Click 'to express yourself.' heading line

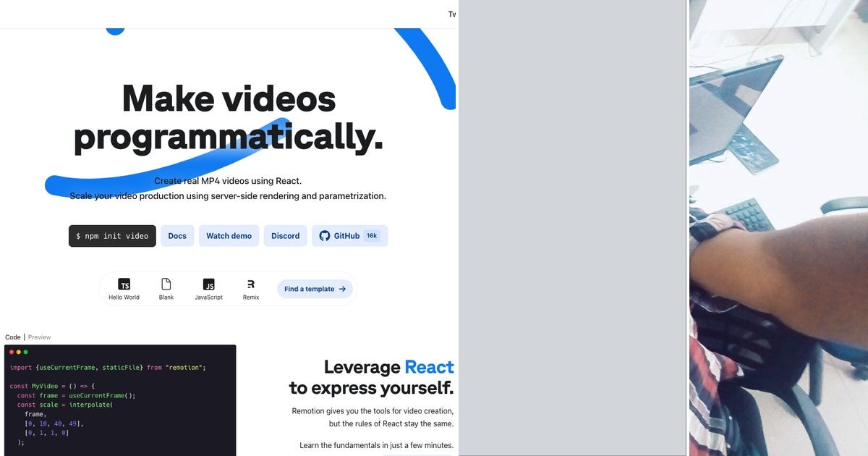pyautogui.click(x=372, y=388)
